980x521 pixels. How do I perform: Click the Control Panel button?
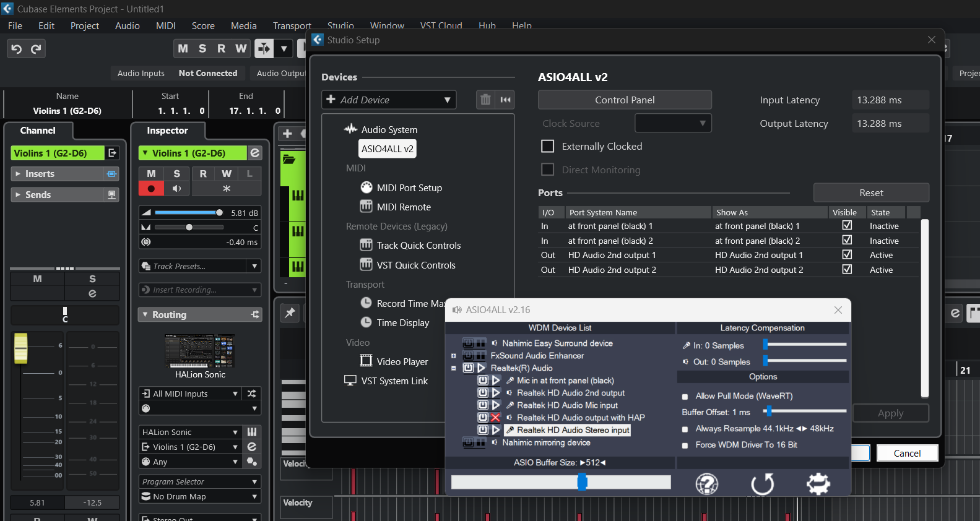[624, 100]
